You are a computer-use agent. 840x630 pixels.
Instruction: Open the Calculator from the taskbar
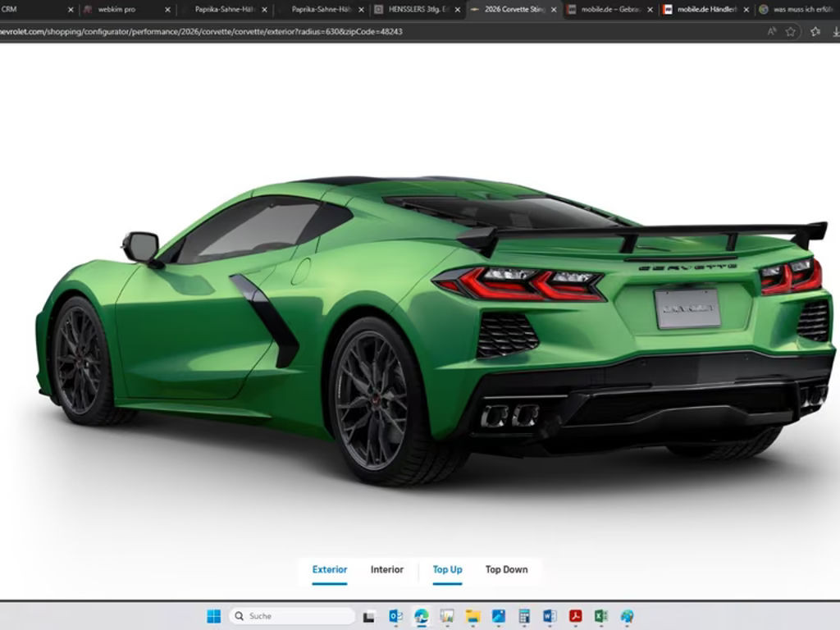(524, 617)
